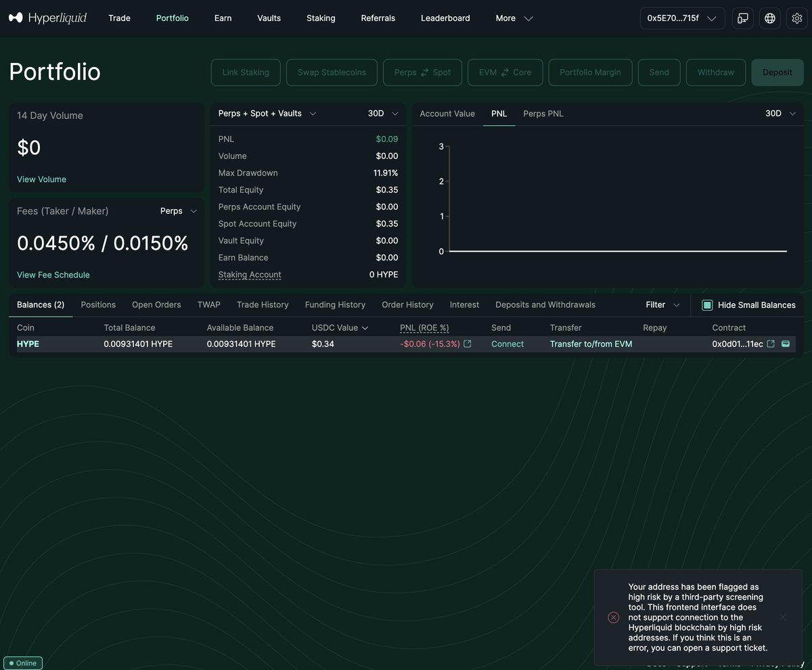Click the Staking Account label

click(x=250, y=275)
